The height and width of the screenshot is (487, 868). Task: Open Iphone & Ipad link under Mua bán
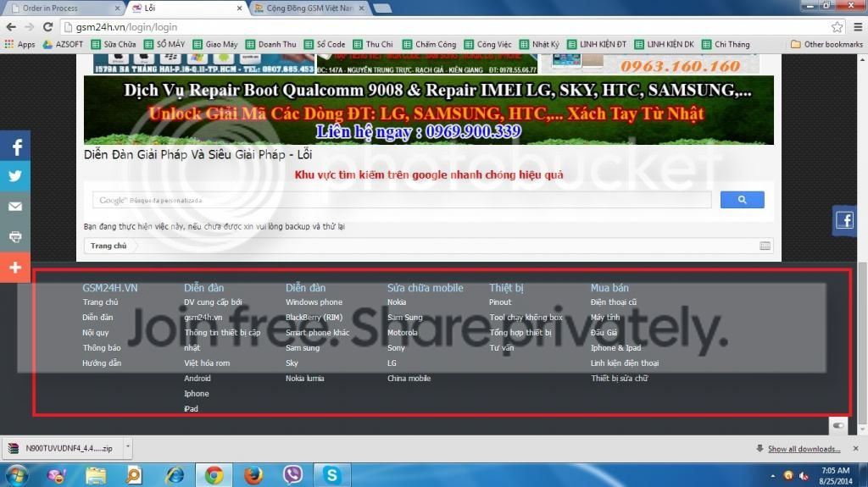click(x=615, y=347)
